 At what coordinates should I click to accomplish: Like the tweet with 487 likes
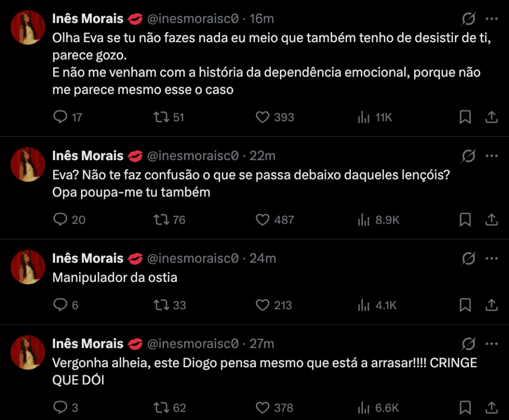click(262, 220)
